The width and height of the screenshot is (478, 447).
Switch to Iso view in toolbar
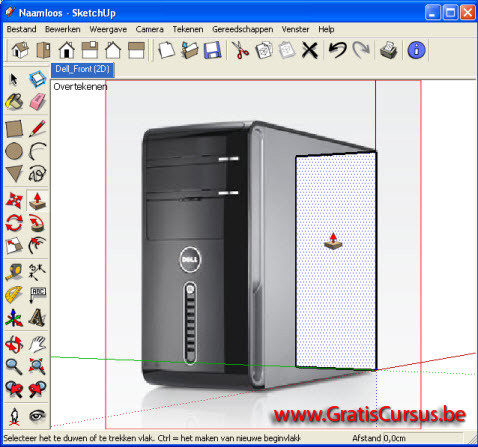(x=20, y=50)
